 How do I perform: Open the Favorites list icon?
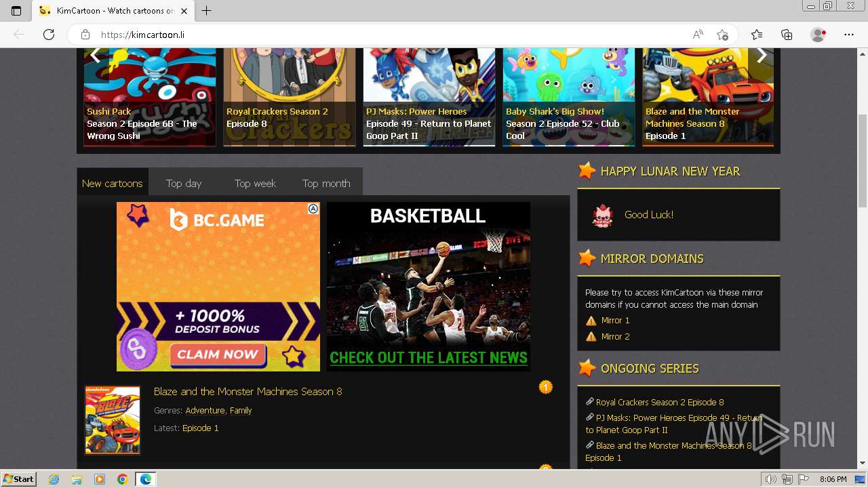coord(757,35)
